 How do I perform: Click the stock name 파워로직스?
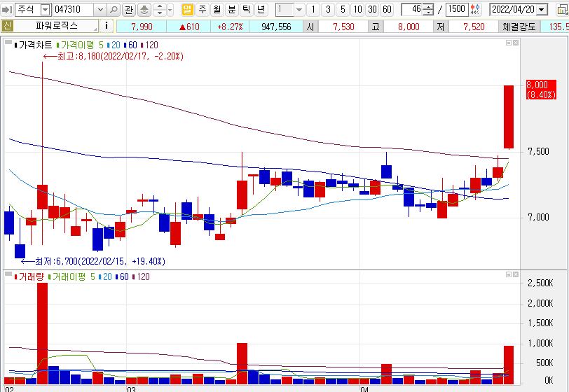[56, 26]
